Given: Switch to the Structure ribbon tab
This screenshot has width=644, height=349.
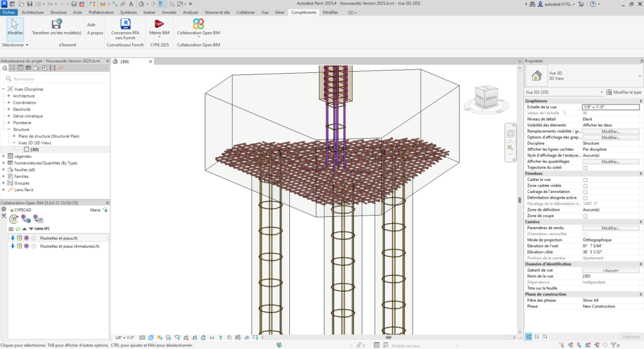Looking at the screenshot, I should [x=58, y=12].
